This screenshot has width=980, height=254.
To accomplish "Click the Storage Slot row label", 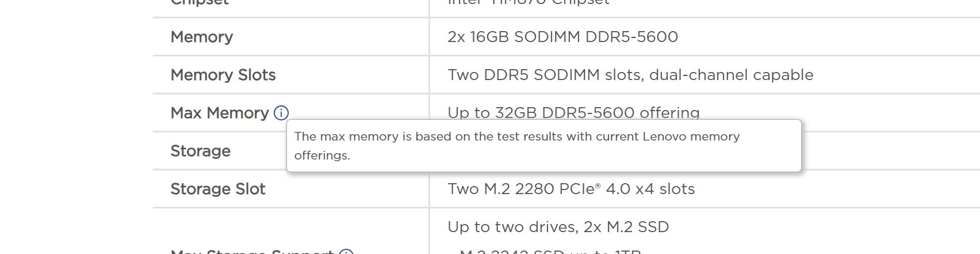I will (218, 189).
